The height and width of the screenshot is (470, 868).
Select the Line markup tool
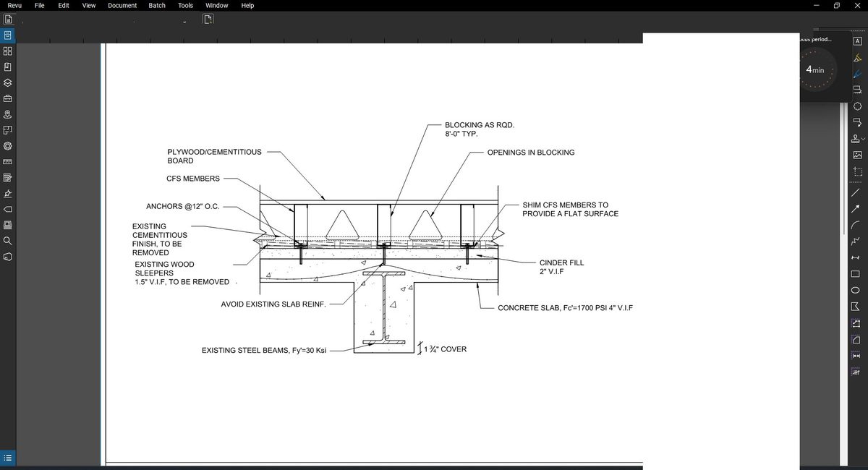point(856,194)
